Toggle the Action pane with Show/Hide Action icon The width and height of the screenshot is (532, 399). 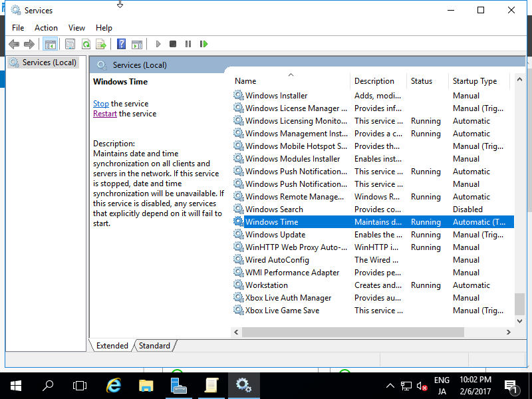(x=137, y=44)
